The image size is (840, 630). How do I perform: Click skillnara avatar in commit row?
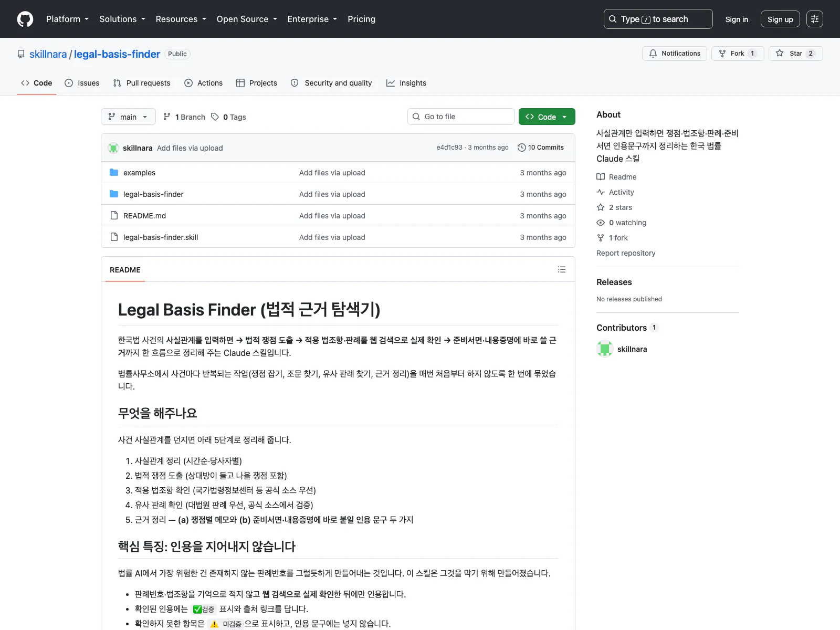113,148
